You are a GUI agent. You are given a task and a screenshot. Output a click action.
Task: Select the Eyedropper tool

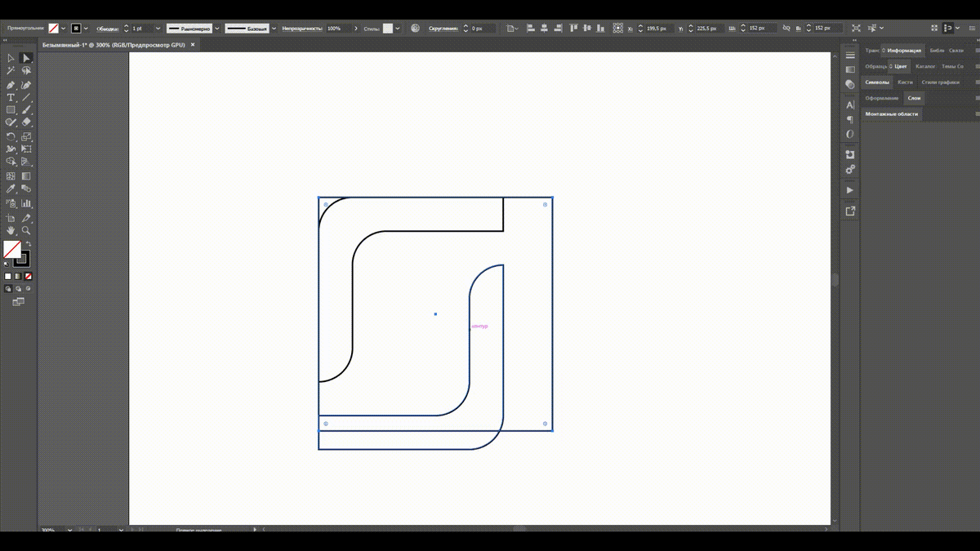pyautogui.click(x=11, y=189)
